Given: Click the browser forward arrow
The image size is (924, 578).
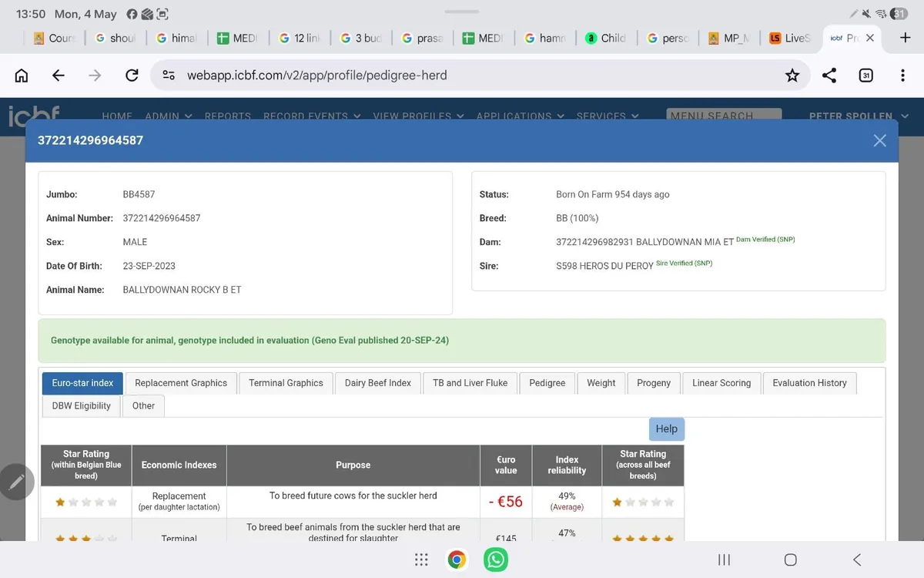Looking at the screenshot, I should point(95,75).
